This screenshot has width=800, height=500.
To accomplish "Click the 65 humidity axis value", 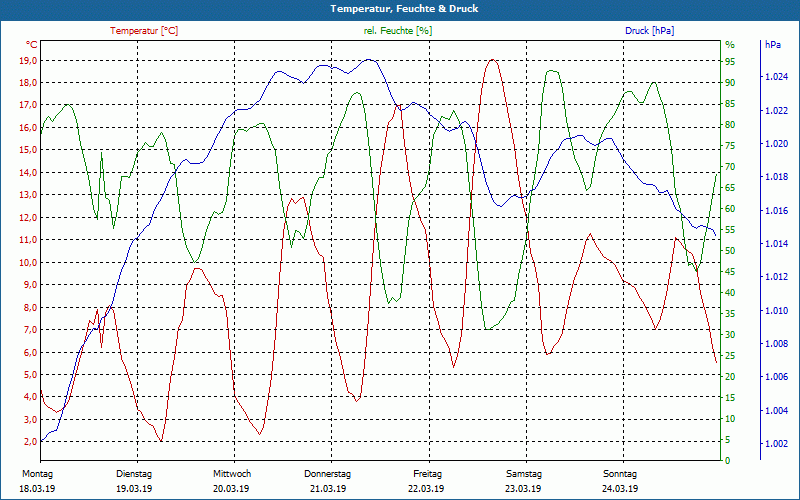I will point(730,188).
